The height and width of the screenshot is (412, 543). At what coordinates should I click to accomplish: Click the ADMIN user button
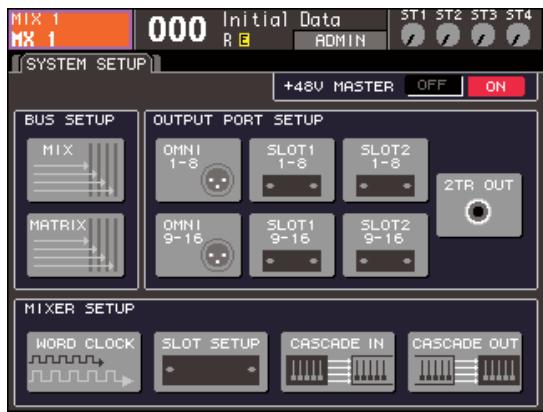[x=340, y=41]
